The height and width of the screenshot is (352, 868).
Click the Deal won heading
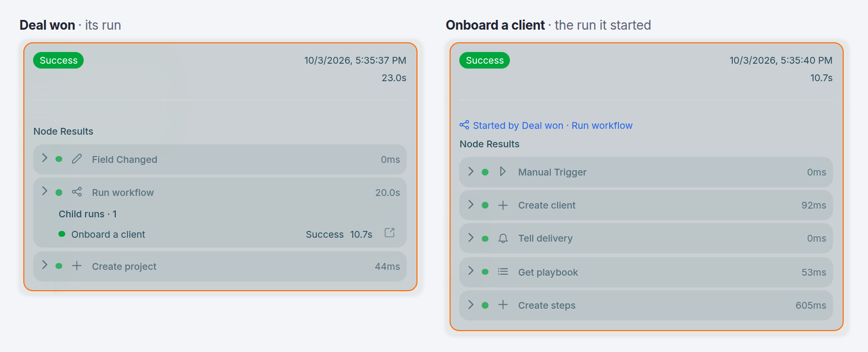pos(47,25)
